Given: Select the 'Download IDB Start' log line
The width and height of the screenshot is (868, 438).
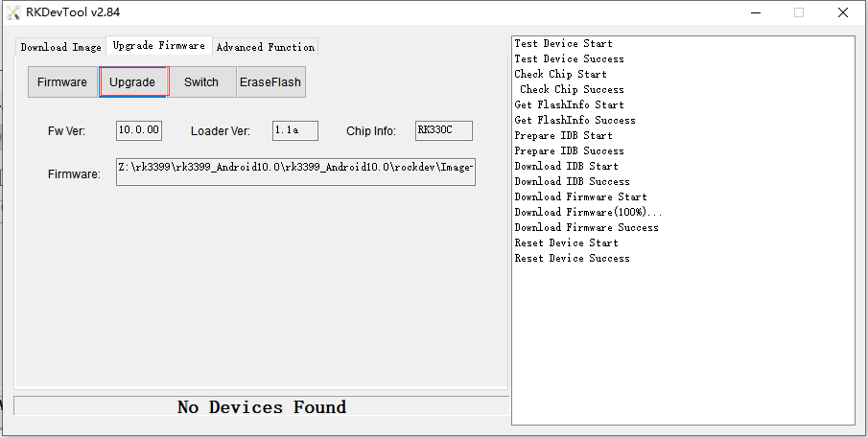Looking at the screenshot, I should tap(566, 166).
